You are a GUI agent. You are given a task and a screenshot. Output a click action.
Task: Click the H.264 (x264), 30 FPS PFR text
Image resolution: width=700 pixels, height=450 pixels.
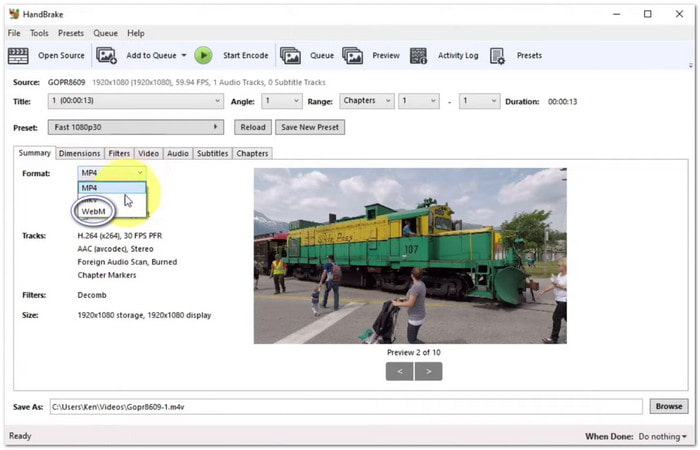pos(120,236)
